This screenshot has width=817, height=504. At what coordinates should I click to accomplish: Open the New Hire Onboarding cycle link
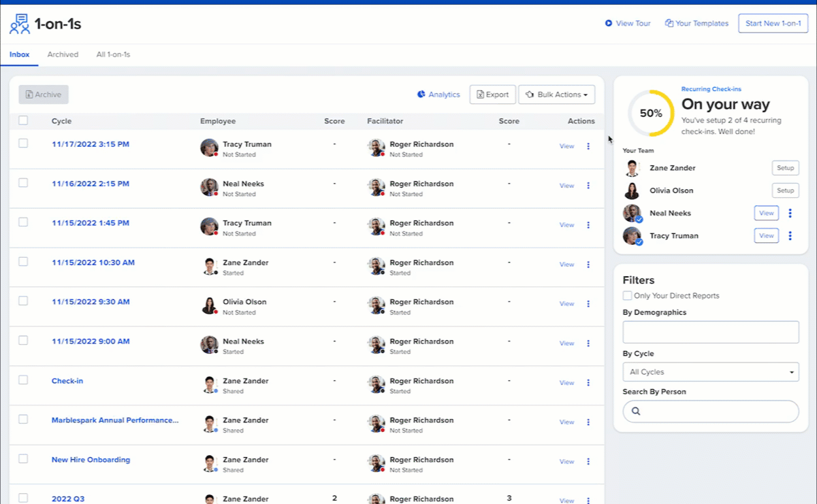[x=91, y=460]
